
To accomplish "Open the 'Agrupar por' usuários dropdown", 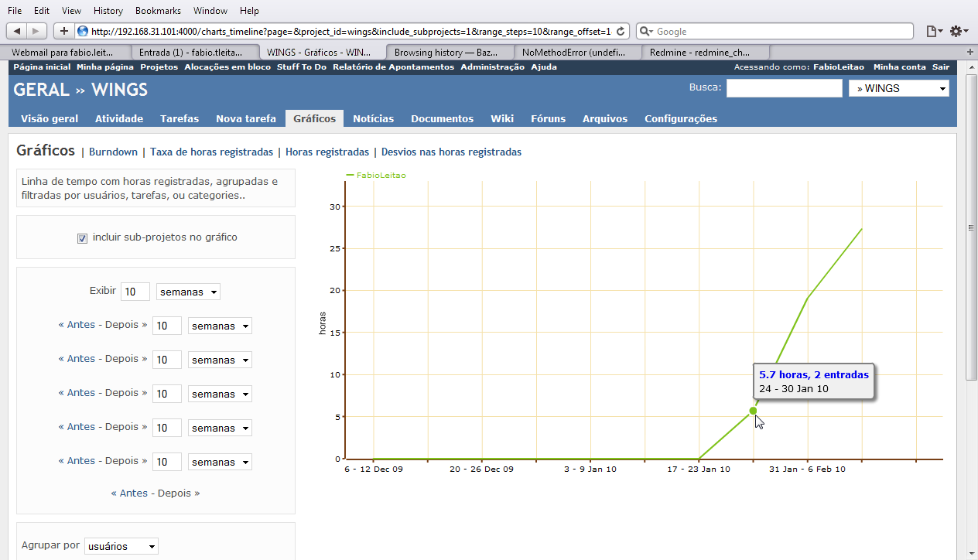I will [121, 546].
